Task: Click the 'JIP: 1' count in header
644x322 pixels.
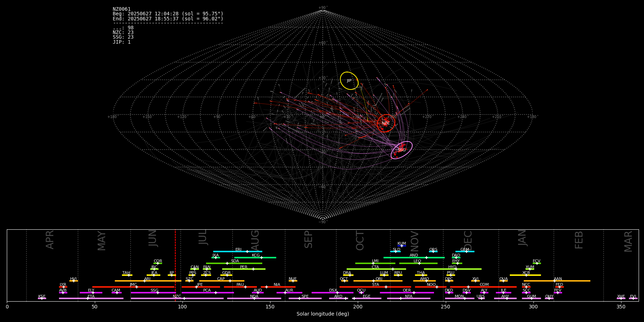Action: click(122, 42)
